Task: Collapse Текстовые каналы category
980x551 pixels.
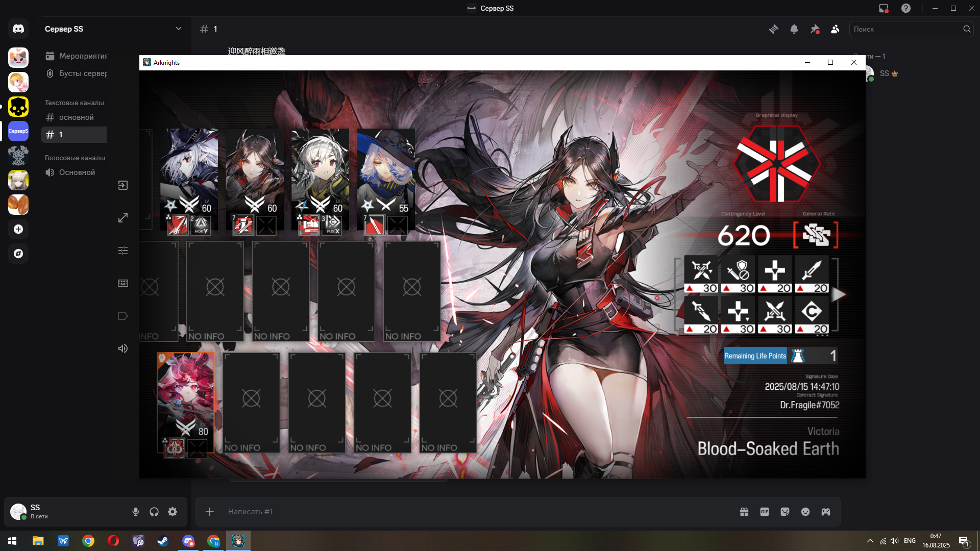Action: [75, 103]
